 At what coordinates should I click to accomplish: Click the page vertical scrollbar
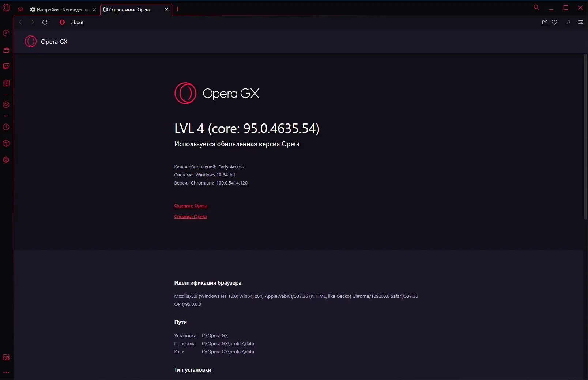point(585,137)
